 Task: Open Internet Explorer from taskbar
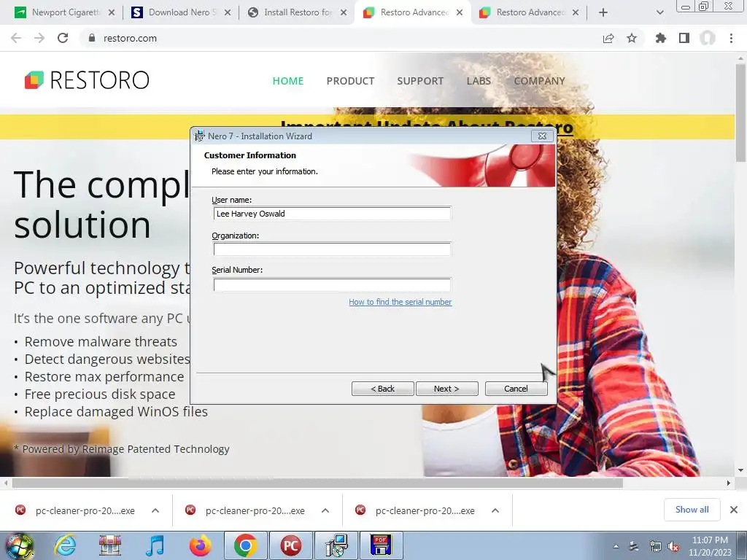tap(65, 545)
